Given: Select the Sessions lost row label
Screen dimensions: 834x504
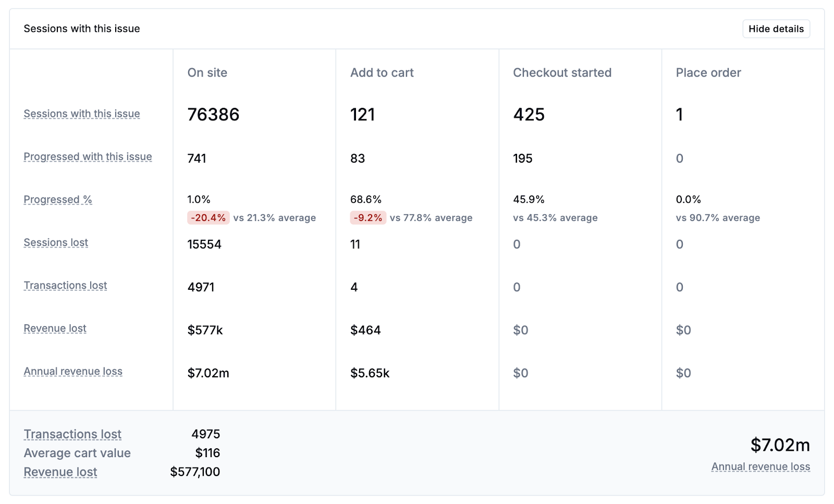Looking at the screenshot, I should [56, 243].
